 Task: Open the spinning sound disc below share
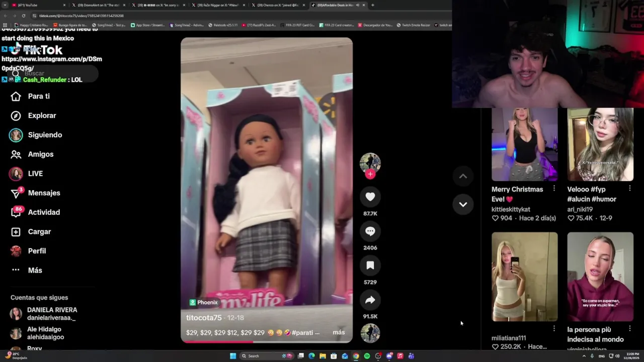[370, 333]
